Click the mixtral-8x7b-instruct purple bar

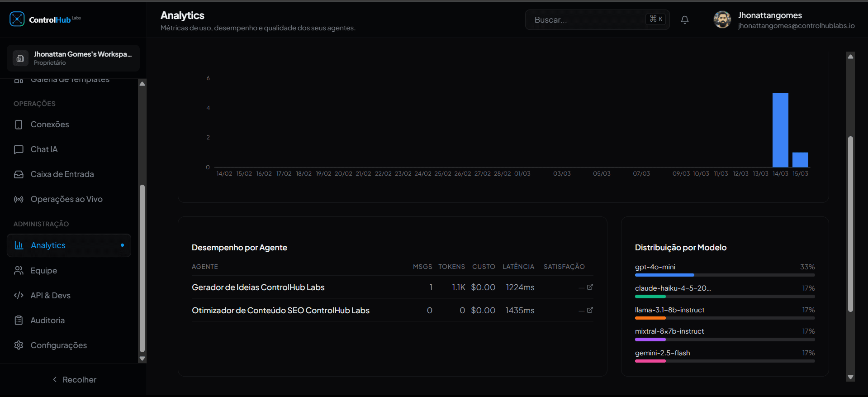pyautogui.click(x=650, y=340)
